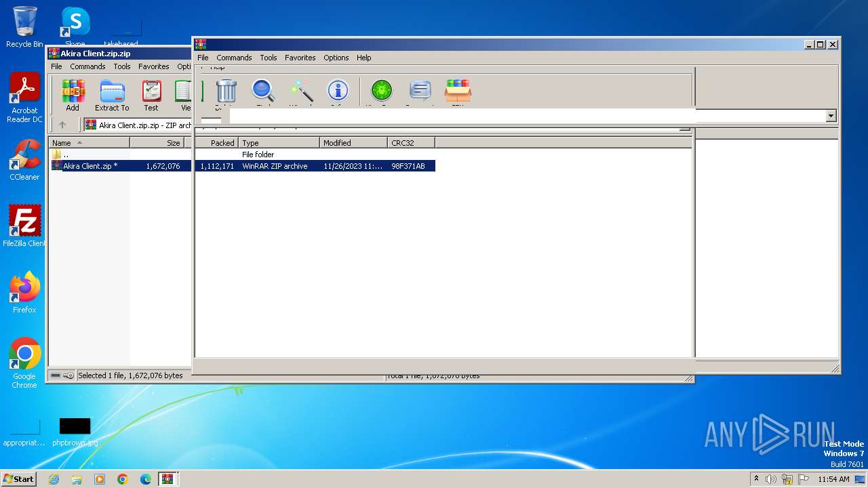Image resolution: width=868 pixels, height=488 pixels.
Task: Click the Delete trash can toolbar icon
Action: click(x=226, y=91)
